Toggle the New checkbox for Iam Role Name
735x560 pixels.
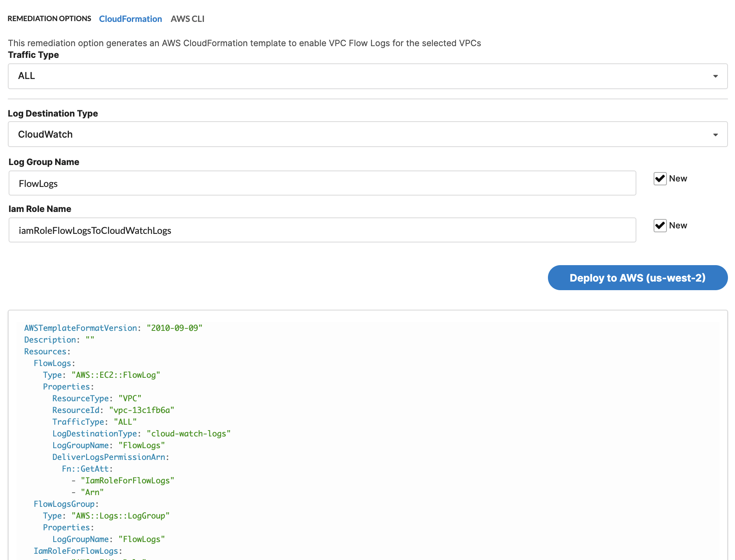660,226
